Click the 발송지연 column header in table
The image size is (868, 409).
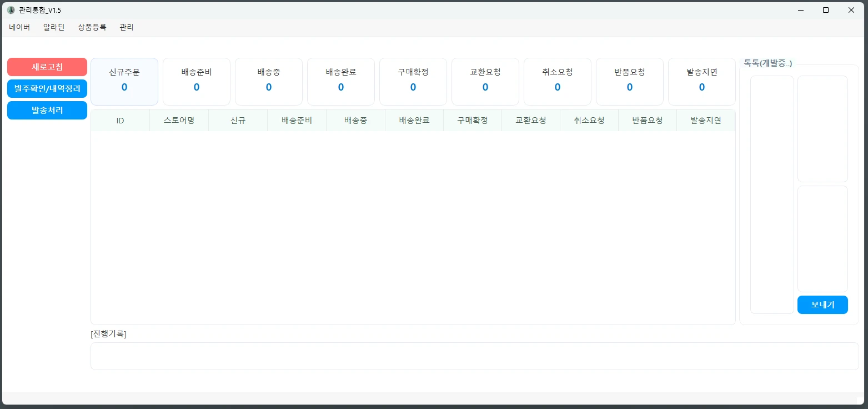706,121
